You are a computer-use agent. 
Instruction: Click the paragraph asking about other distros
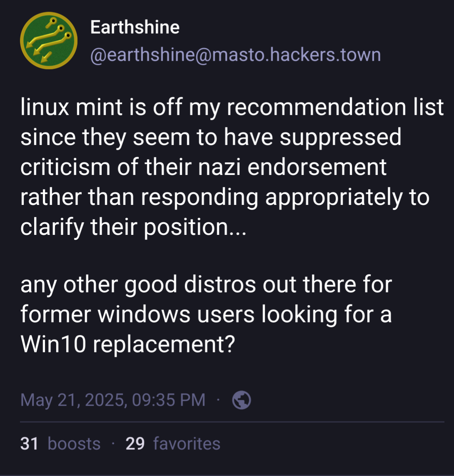pos(206,314)
